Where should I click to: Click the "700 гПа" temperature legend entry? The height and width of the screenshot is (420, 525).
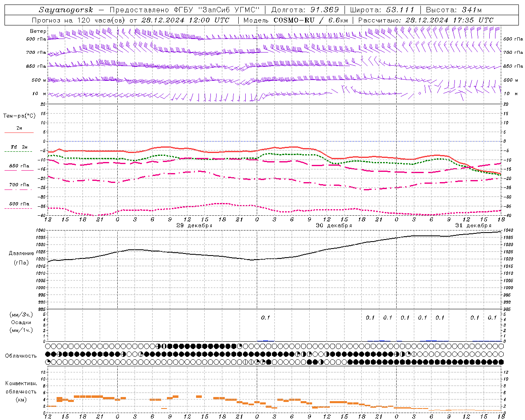(19, 185)
